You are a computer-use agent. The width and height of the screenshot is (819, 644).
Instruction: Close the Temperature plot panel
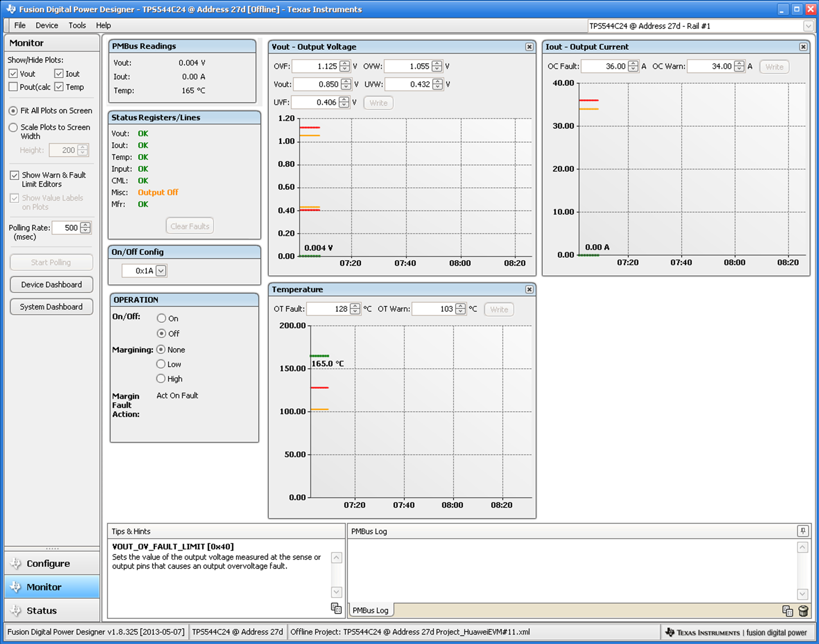coord(529,289)
